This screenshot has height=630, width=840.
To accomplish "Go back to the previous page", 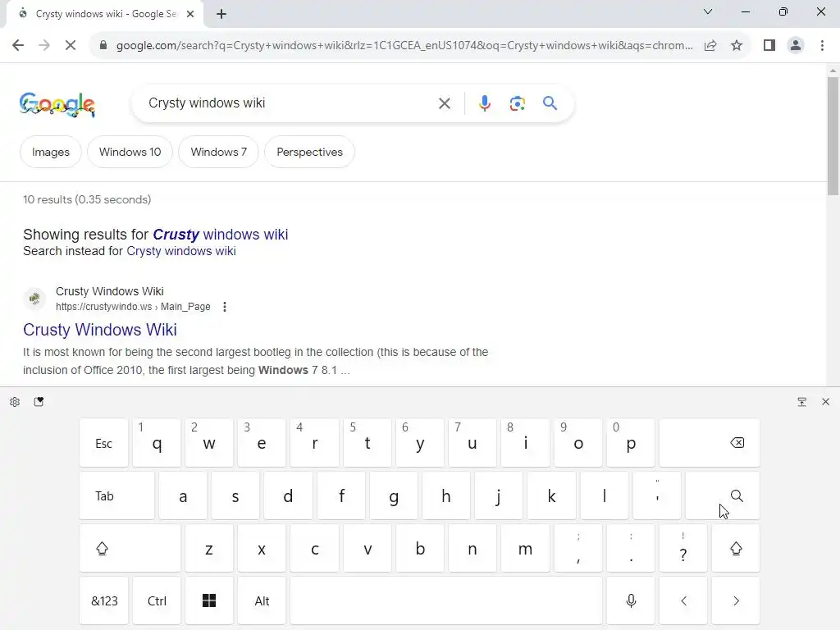I will (x=18, y=46).
